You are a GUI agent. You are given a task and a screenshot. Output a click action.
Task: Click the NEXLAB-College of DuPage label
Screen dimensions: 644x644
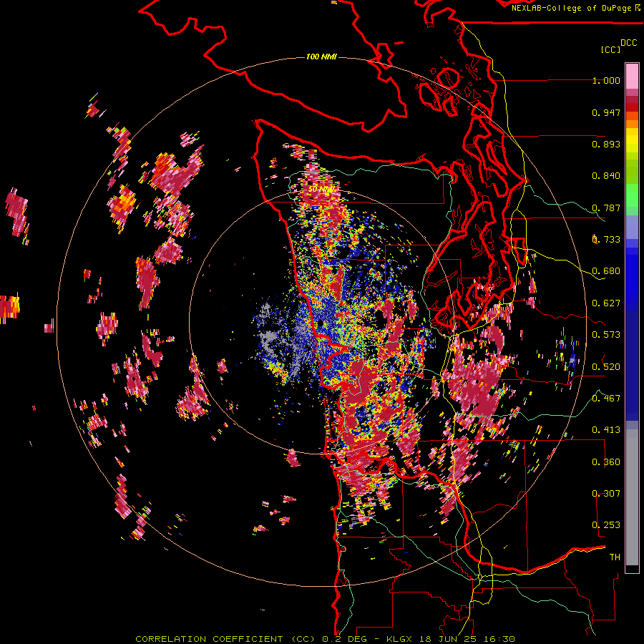tap(572, 8)
